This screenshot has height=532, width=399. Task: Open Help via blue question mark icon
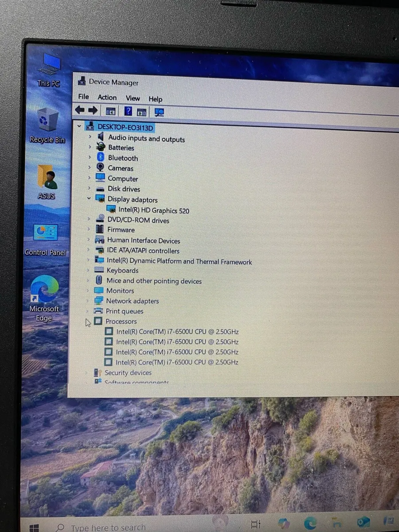128,111
